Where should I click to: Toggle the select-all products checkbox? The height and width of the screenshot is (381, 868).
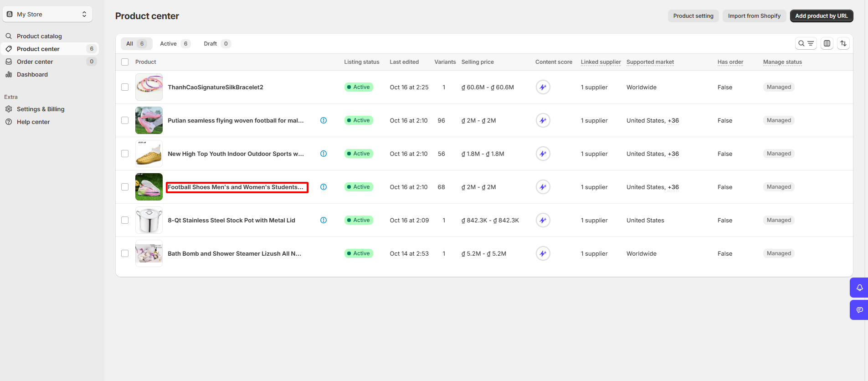[x=125, y=62]
